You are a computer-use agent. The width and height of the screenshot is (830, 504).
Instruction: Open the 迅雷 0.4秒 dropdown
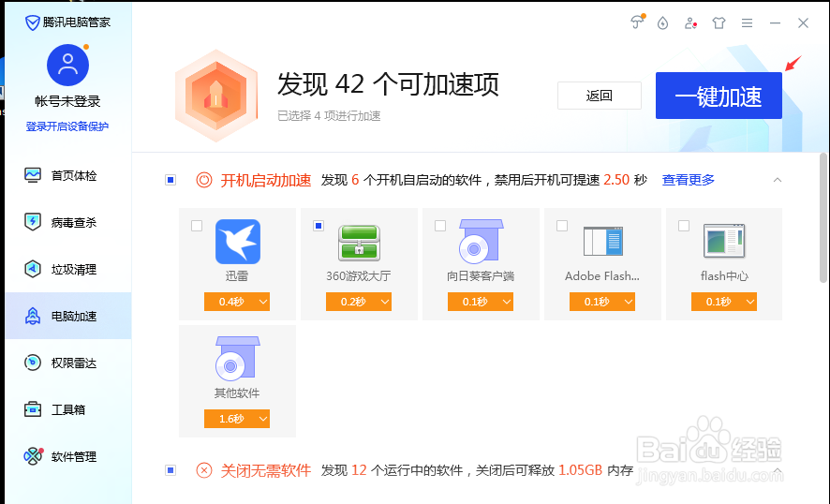(x=237, y=302)
